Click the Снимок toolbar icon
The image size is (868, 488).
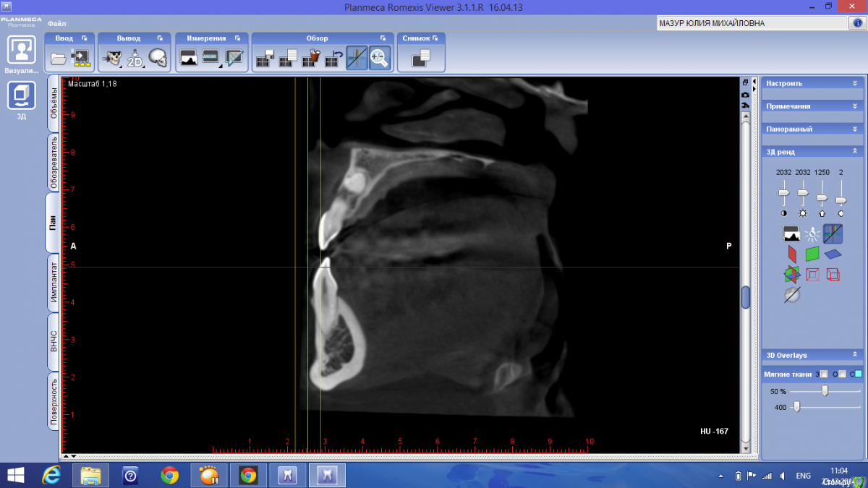[x=421, y=58]
